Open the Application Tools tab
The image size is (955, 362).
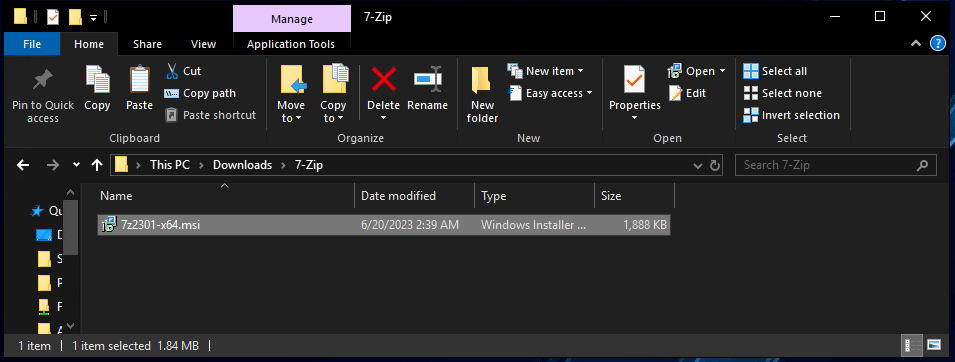(x=291, y=44)
